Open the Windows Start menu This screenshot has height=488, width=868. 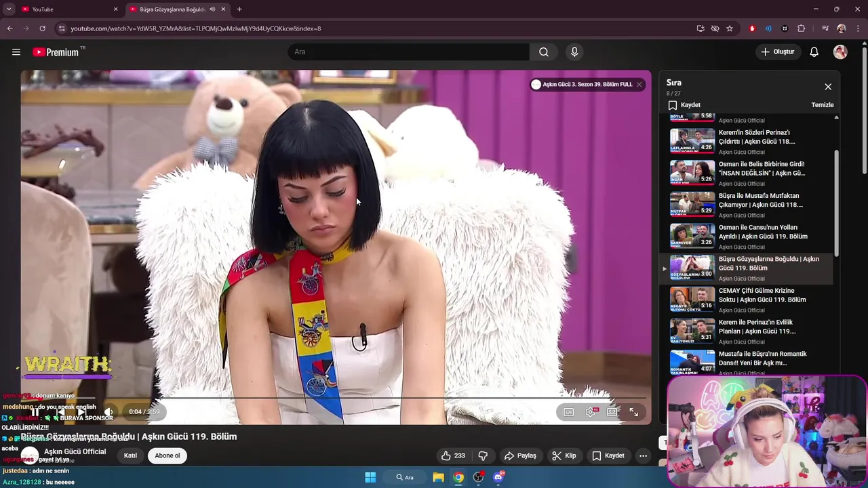point(370,477)
